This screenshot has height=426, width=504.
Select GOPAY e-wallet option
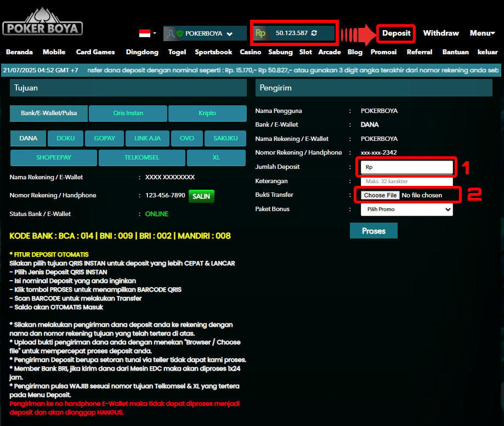point(104,138)
